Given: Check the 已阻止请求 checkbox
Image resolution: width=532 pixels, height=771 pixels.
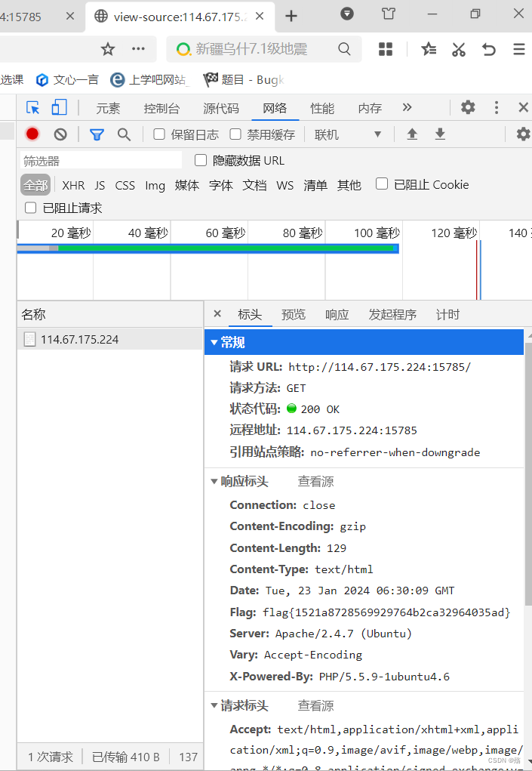Looking at the screenshot, I should coord(30,208).
